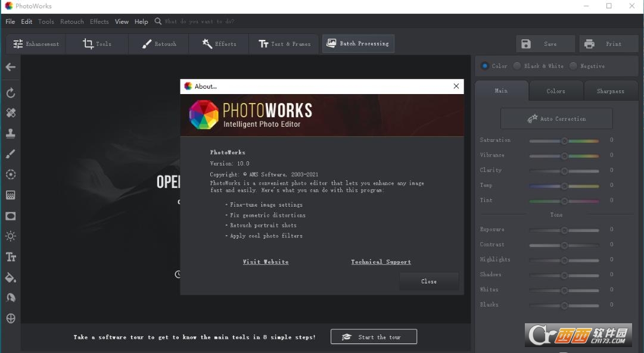This screenshot has height=353, width=644.
Task: Click the sun brightness icon in the sidebar
Action: pyautogui.click(x=11, y=236)
